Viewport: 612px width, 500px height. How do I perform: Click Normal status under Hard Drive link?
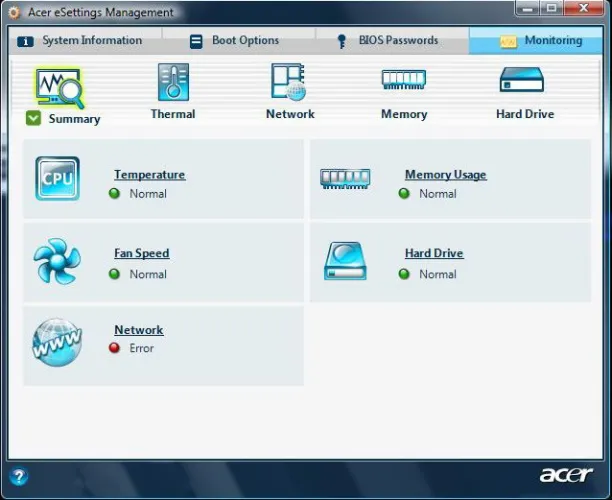tap(438, 274)
